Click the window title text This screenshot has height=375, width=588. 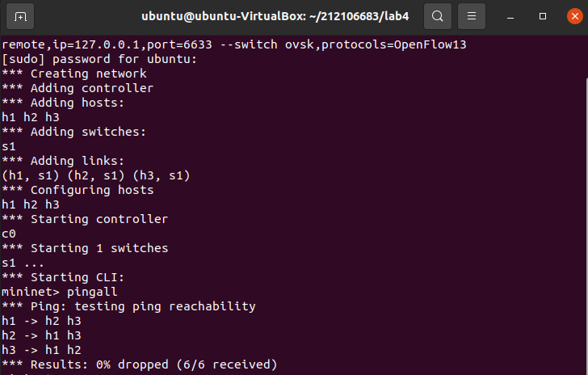tap(275, 16)
